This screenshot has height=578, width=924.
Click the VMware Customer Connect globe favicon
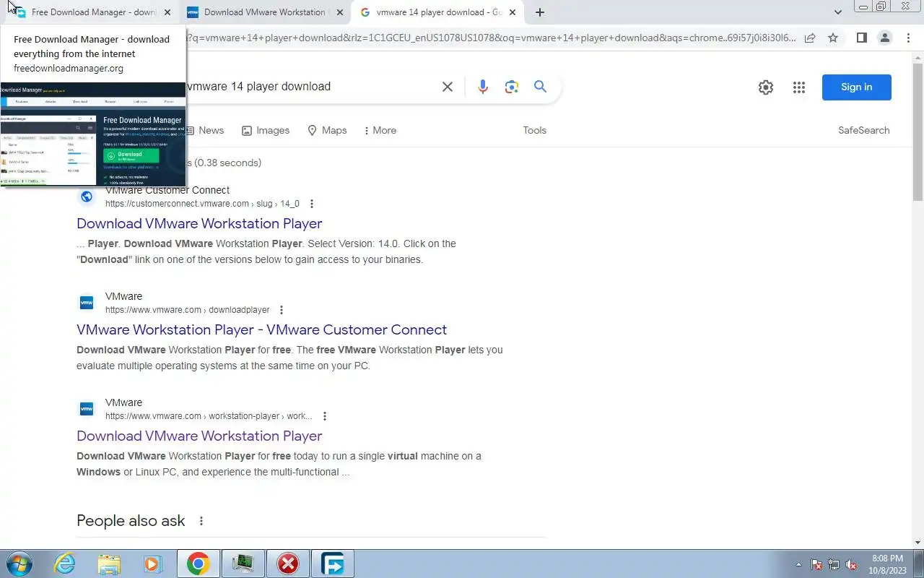click(x=87, y=197)
